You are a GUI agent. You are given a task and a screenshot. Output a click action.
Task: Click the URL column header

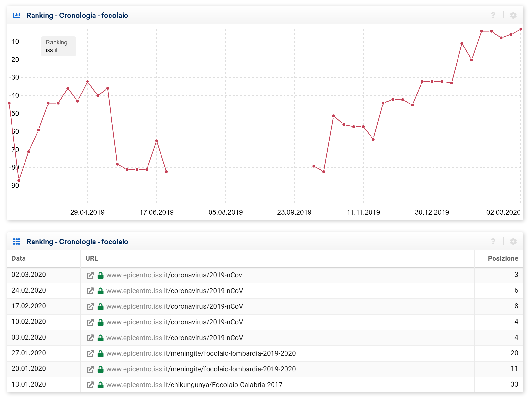[92, 258]
